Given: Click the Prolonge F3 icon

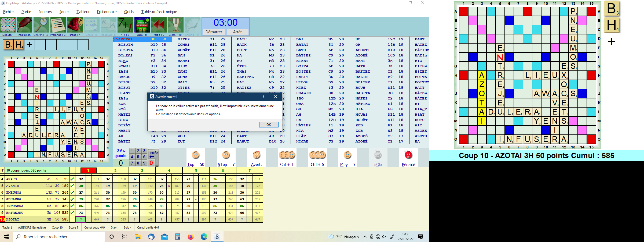Looking at the screenshot, I should [58, 25].
